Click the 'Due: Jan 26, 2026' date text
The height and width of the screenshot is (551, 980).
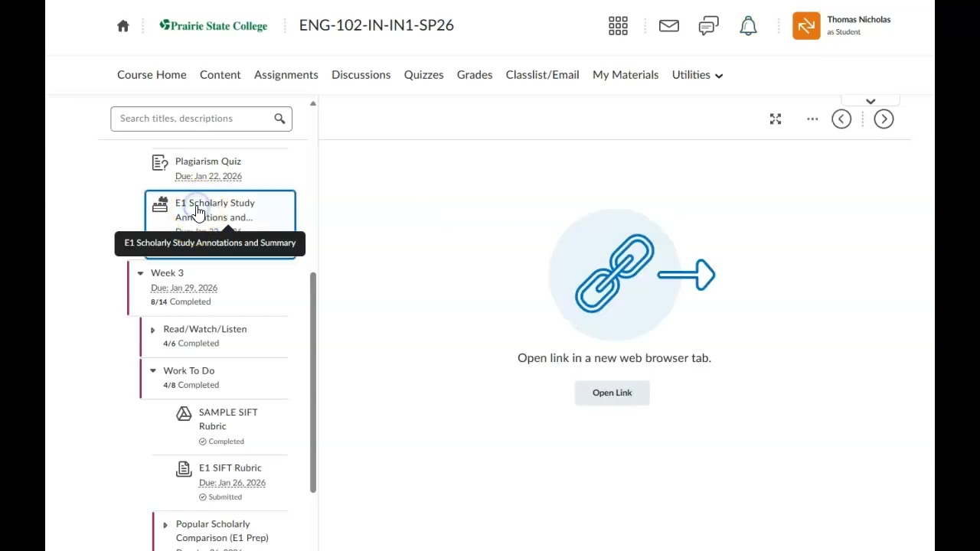click(x=232, y=483)
